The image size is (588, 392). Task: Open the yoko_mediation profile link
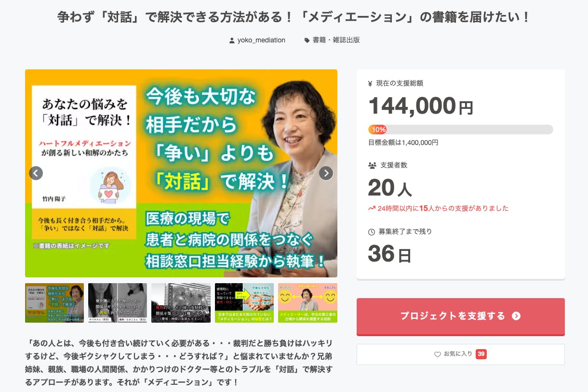[x=261, y=40]
